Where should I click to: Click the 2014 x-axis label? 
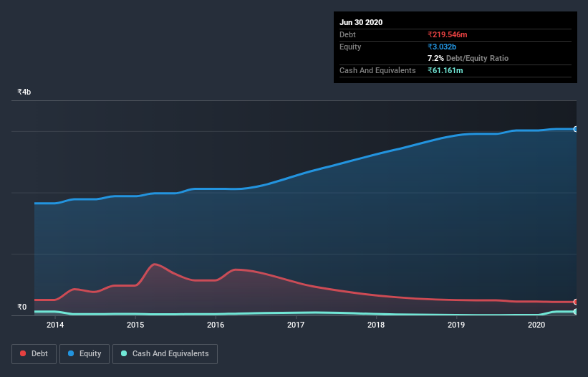pos(55,325)
